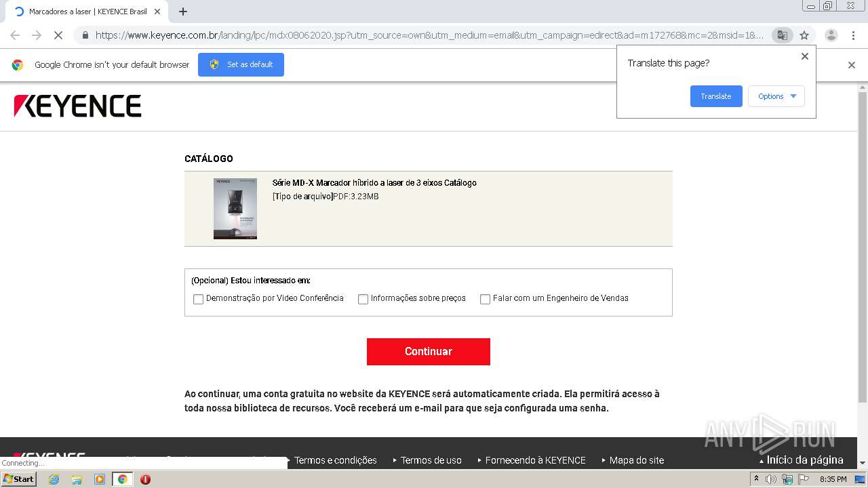Check Falar com um Engenheiro de Vendas
This screenshot has width=868, height=488.
point(486,299)
